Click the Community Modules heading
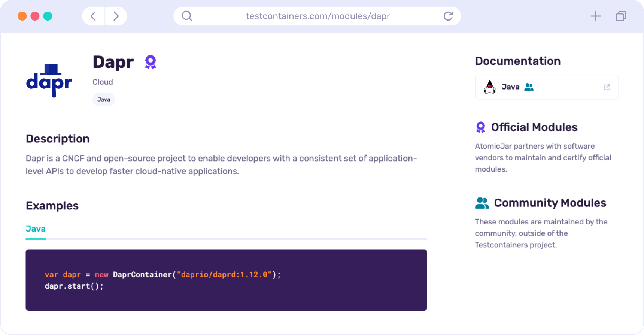Viewport: 644px width, 335px height. [x=550, y=203]
